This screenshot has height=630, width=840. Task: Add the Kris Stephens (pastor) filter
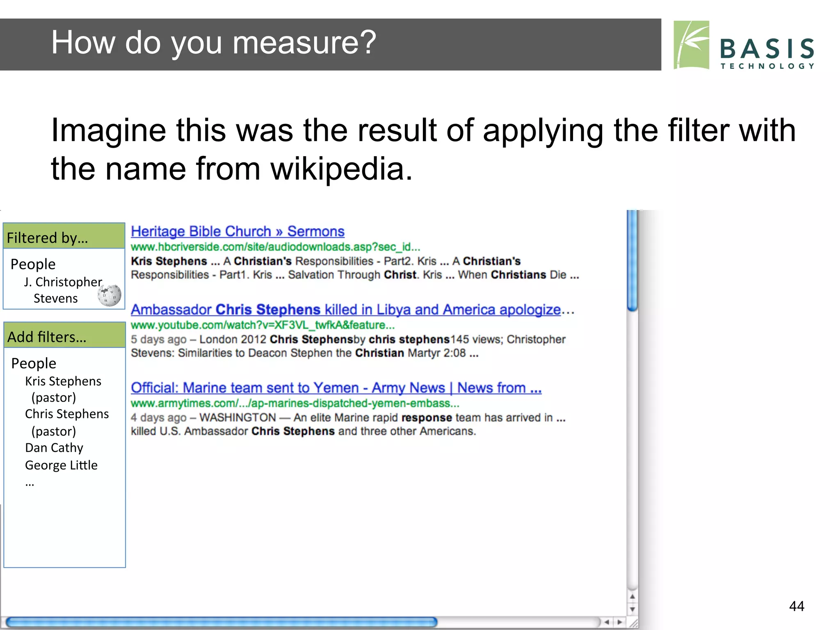63,389
